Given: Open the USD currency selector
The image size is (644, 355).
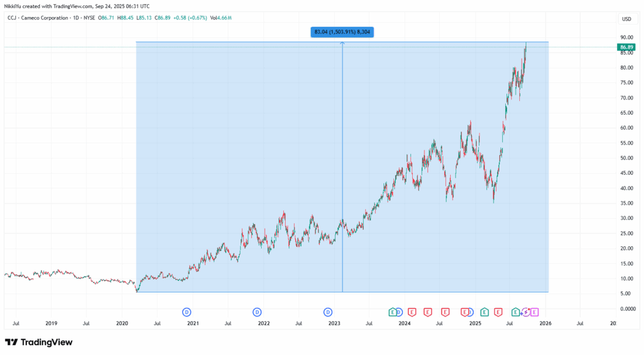Looking at the screenshot, I should pyautogui.click(x=626, y=19).
